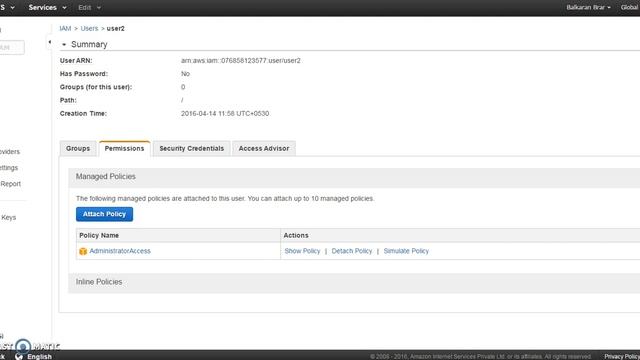Change language via English button

pos(39,356)
